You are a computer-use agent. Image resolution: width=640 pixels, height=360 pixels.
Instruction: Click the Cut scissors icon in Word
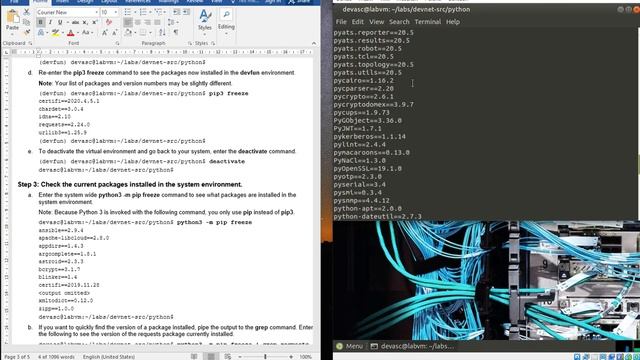(x=27, y=12)
